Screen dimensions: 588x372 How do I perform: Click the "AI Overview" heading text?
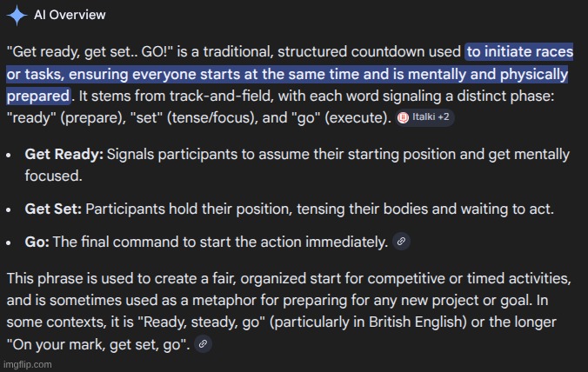tap(70, 15)
